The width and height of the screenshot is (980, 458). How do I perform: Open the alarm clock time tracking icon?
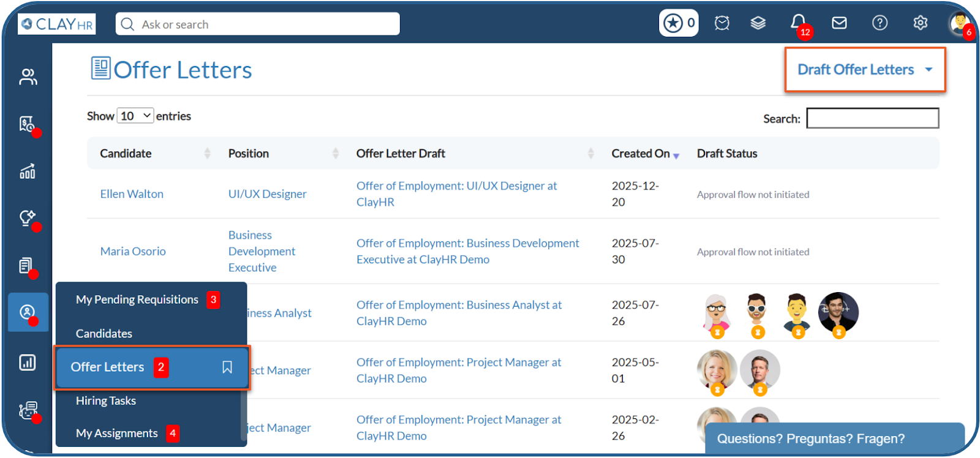coord(722,23)
